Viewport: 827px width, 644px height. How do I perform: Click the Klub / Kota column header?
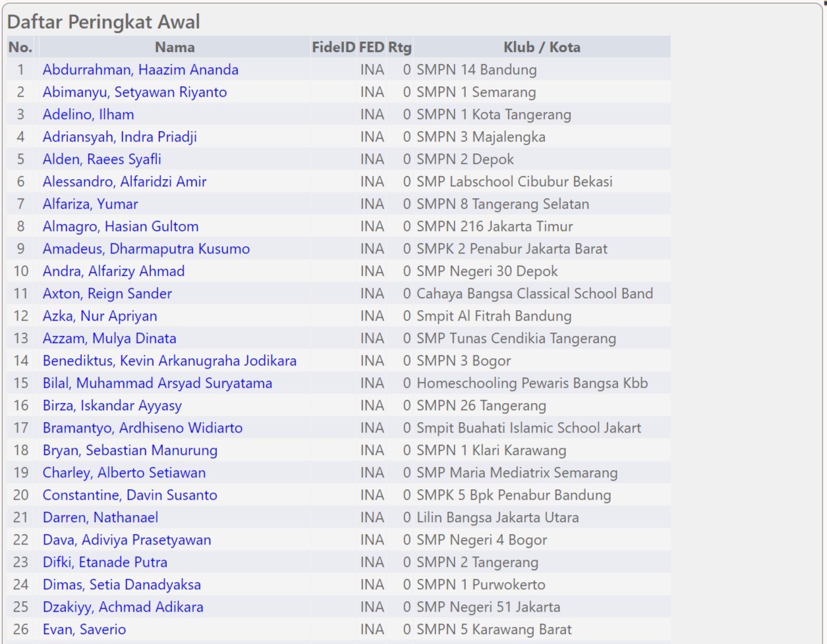(x=542, y=47)
